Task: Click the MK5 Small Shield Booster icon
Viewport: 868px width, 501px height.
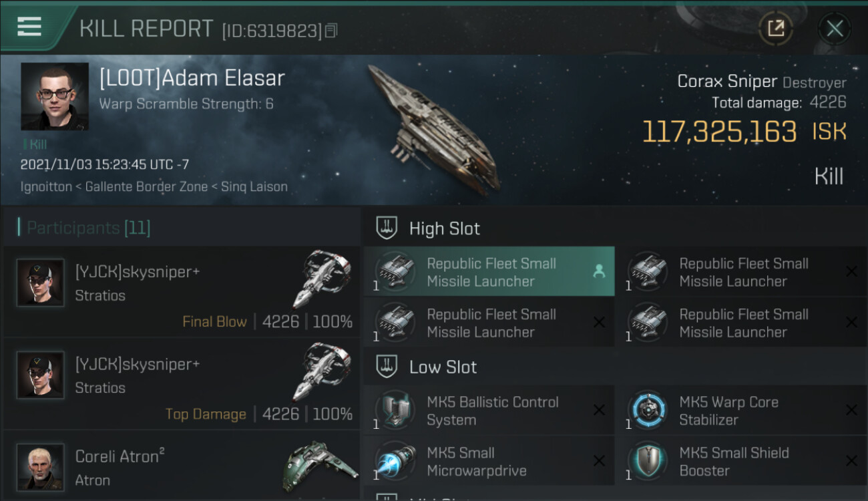Action: [647, 462]
